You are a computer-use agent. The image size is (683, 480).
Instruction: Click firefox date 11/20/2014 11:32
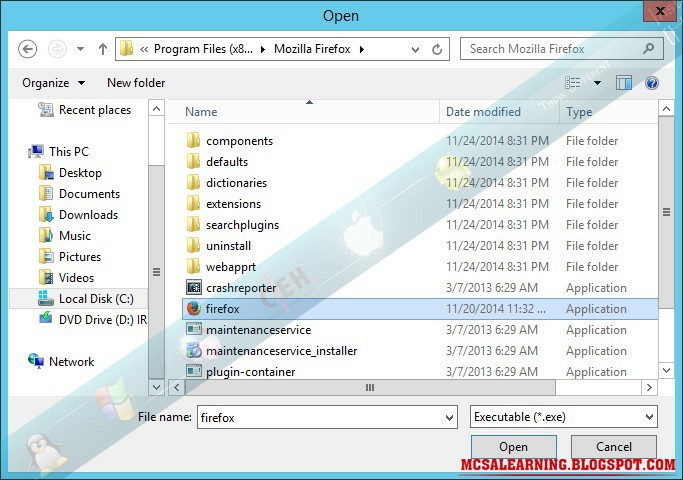(x=496, y=308)
